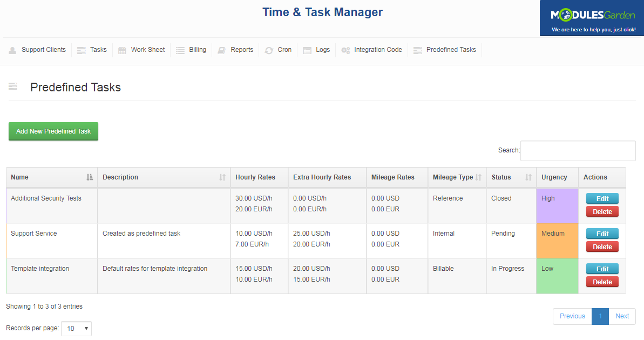Click the hamburger icon beside the page heading
Screen dimensions: 644x340
[12, 86]
